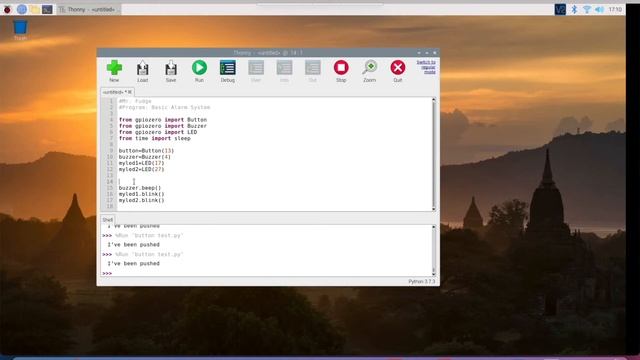Click the clock showing 17:10
The width and height of the screenshot is (640, 360).
(615, 9)
